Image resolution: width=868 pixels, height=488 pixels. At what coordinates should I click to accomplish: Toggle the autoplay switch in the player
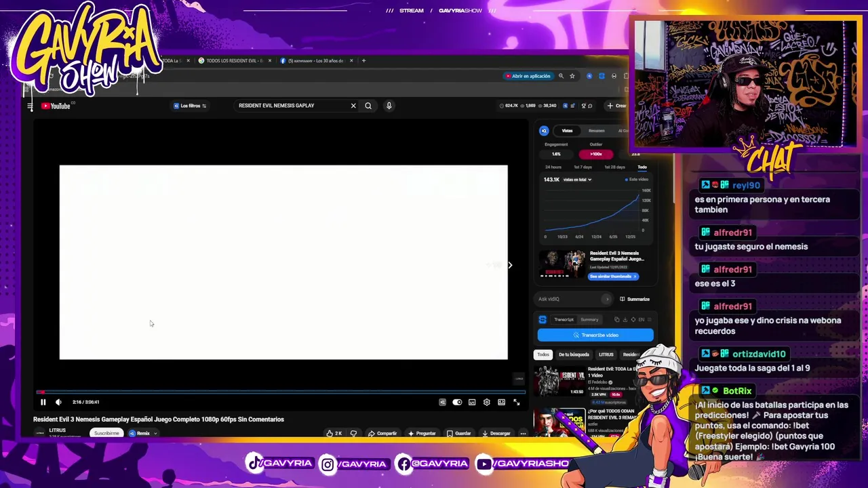[x=457, y=403]
